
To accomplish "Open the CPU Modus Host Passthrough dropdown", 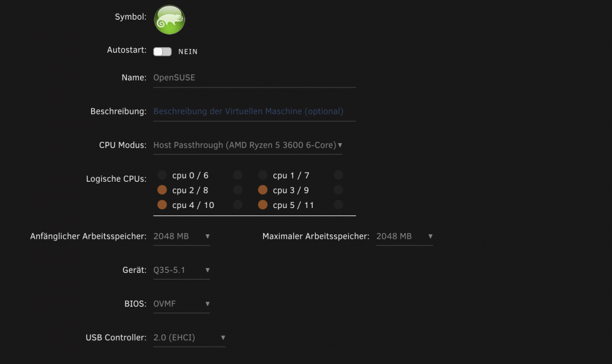I will pos(248,145).
